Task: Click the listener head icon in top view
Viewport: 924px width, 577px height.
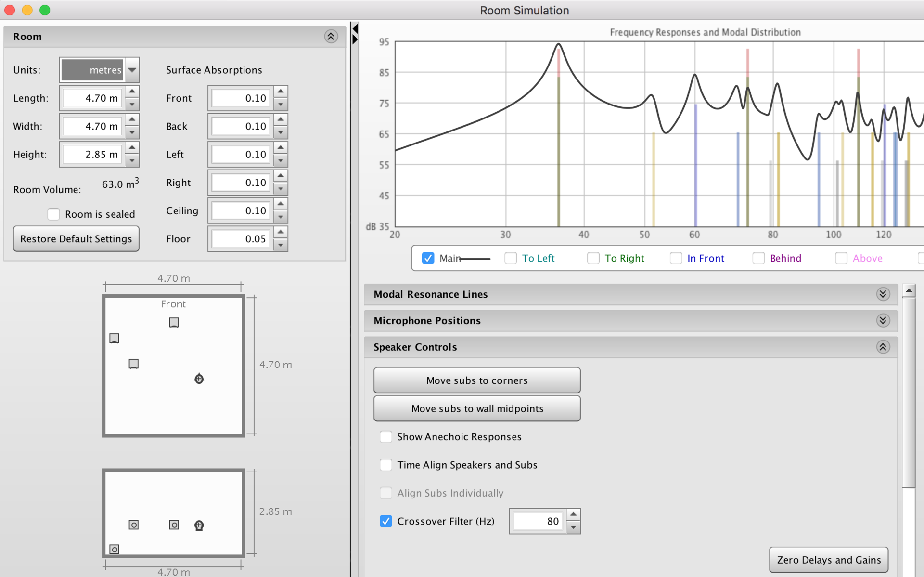Action: [199, 379]
